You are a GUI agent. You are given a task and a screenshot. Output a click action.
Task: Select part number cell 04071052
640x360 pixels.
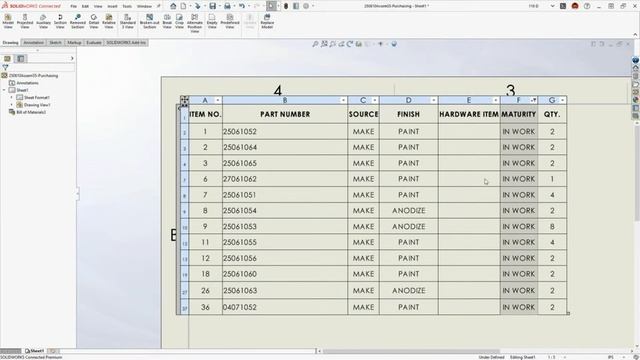click(285, 307)
